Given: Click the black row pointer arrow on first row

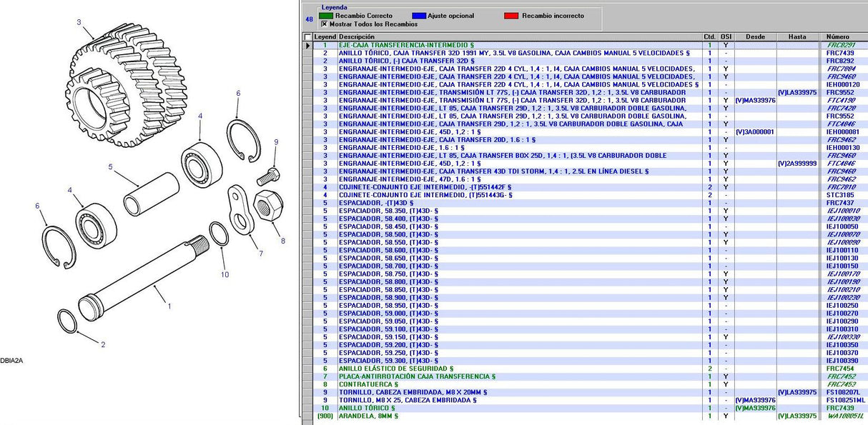Looking at the screenshot, I should click(307, 44).
